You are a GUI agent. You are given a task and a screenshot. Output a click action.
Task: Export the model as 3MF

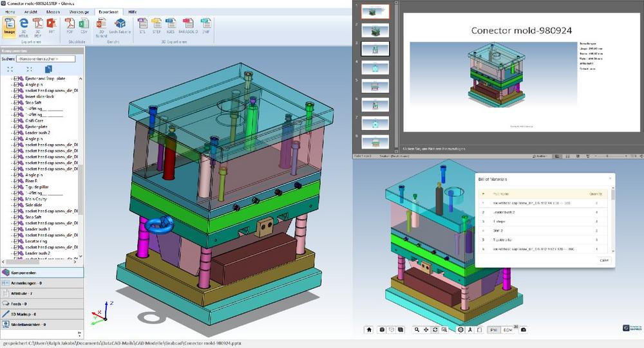(x=206, y=26)
